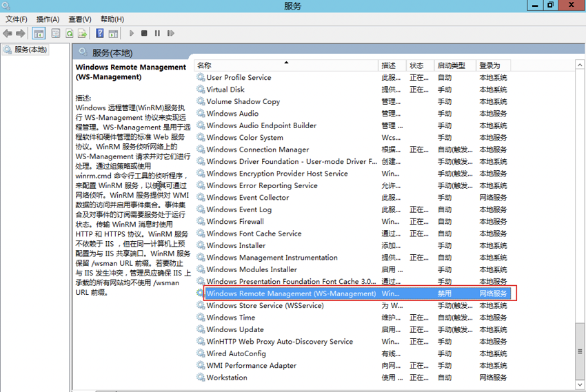Click gear icon of Workstation
The width and height of the screenshot is (586, 392).
click(x=201, y=378)
